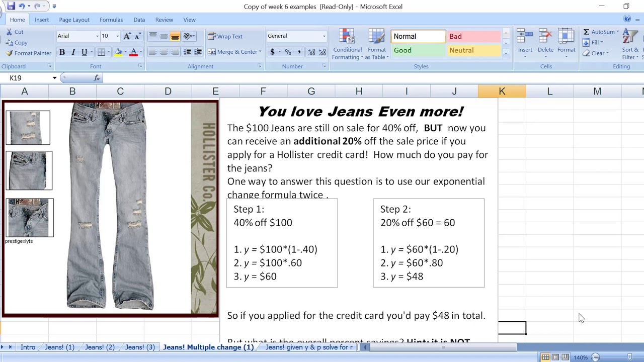
Task: Open Conditional Formatting menu
Action: coord(347,45)
